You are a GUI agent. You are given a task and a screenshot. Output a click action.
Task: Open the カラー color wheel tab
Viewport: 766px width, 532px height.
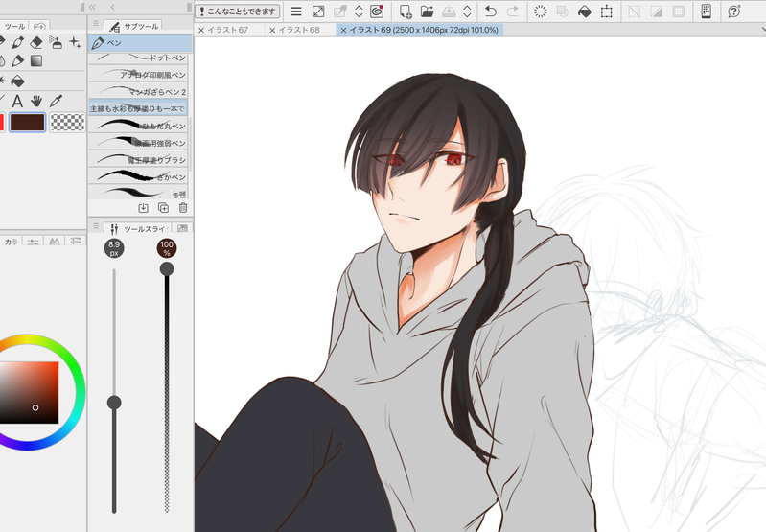coord(11,242)
